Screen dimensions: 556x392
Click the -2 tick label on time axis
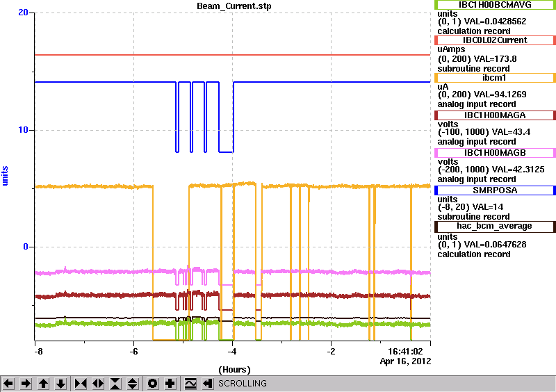pyautogui.click(x=331, y=352)
